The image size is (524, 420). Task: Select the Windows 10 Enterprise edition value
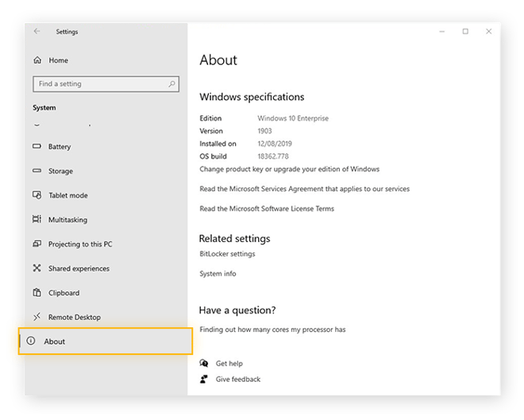tap(293, 118)
